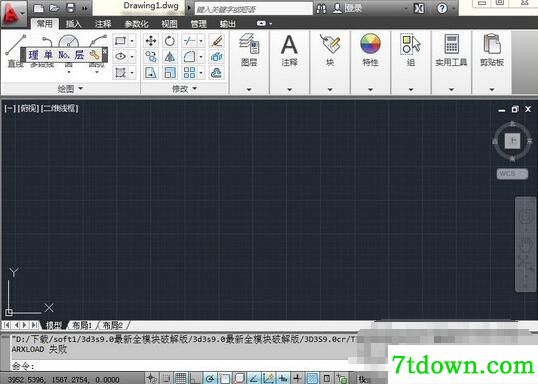Select the Line (直线) draw tool
Image resolution: width=538 pixels, height=384 pixels.
point(15,51)
